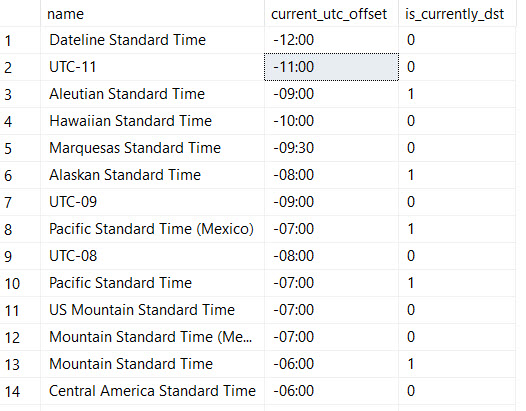
Task: Select the Alaskan Standard Time cell
Action: point(152,175)
